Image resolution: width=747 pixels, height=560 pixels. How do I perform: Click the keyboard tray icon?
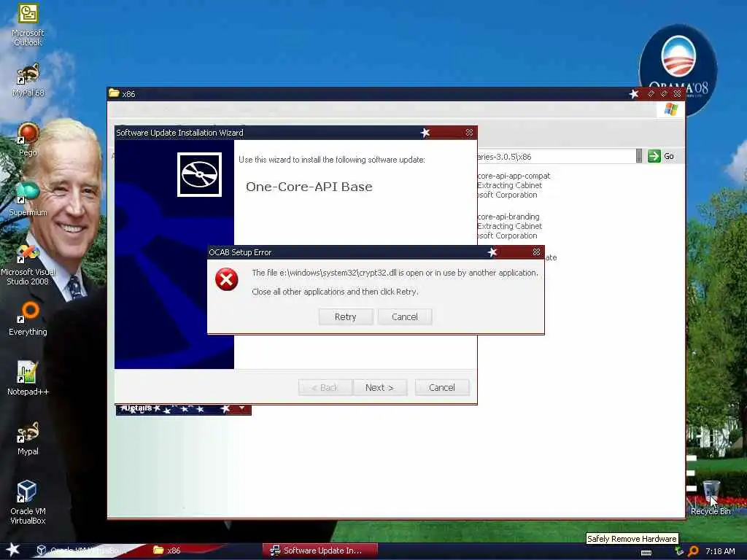[646, 553]
